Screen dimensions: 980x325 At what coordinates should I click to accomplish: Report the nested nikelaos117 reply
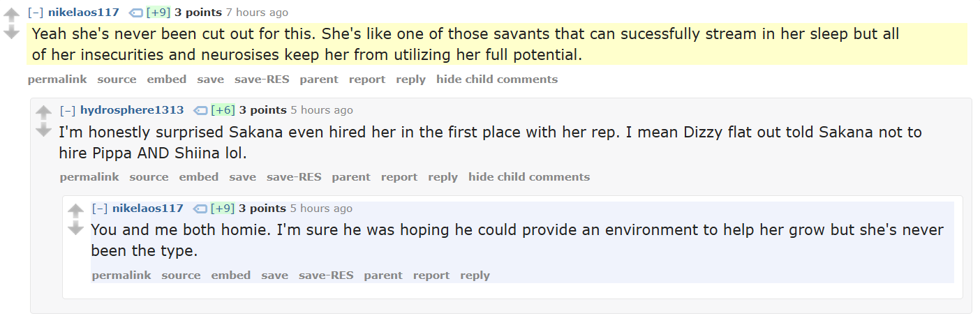[x=431, y=275]
